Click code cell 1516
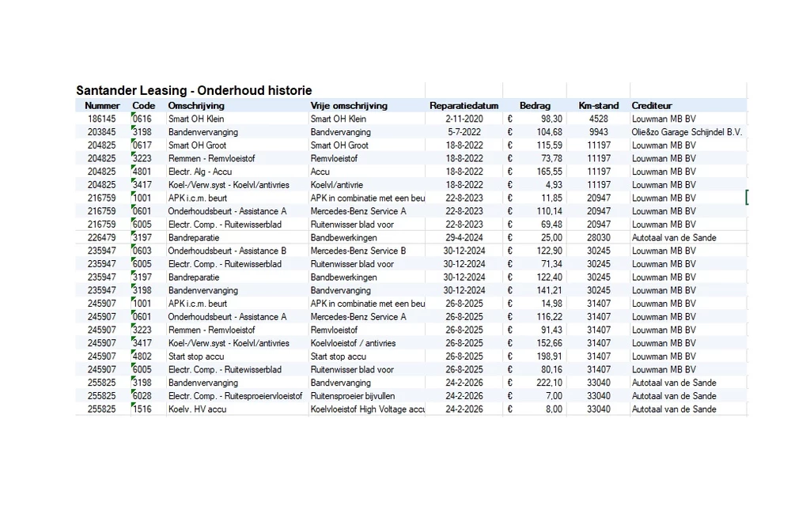The width and height of the screenshot is (810, 532). [x=142, y=409]
